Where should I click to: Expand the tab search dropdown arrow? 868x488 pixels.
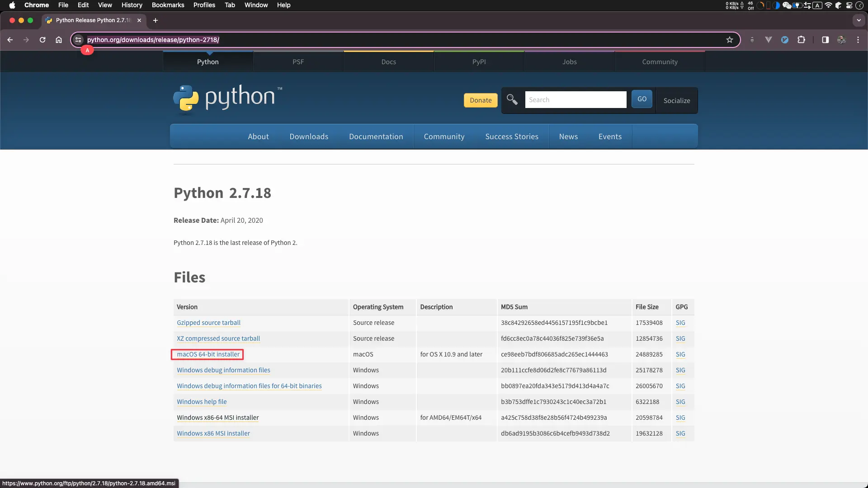point(859,20)
